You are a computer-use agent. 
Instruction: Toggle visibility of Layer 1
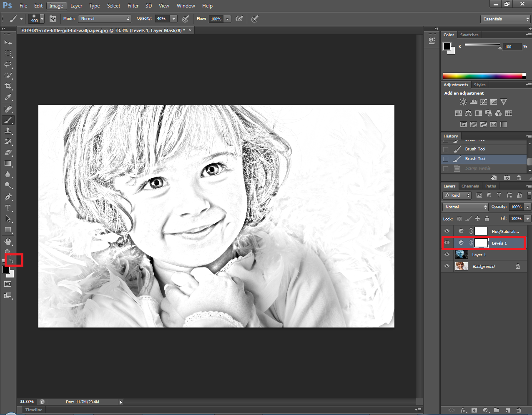pos(447,255)
